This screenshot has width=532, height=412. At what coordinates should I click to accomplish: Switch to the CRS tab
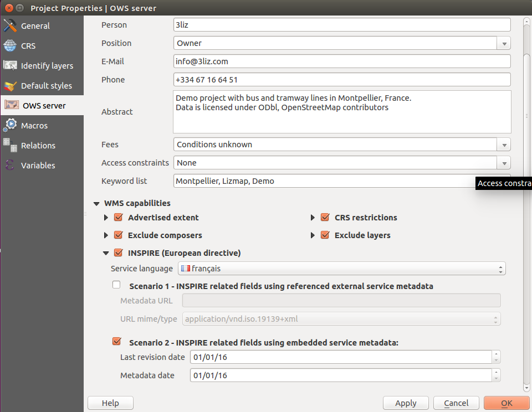pyautogui.click(x=42, y=46)
